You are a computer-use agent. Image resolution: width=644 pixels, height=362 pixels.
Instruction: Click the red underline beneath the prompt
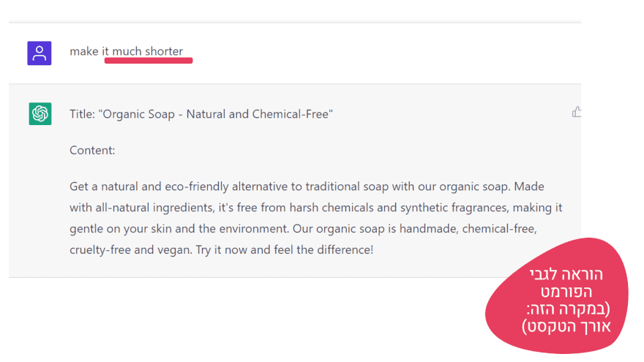click(x=149, y=61)
